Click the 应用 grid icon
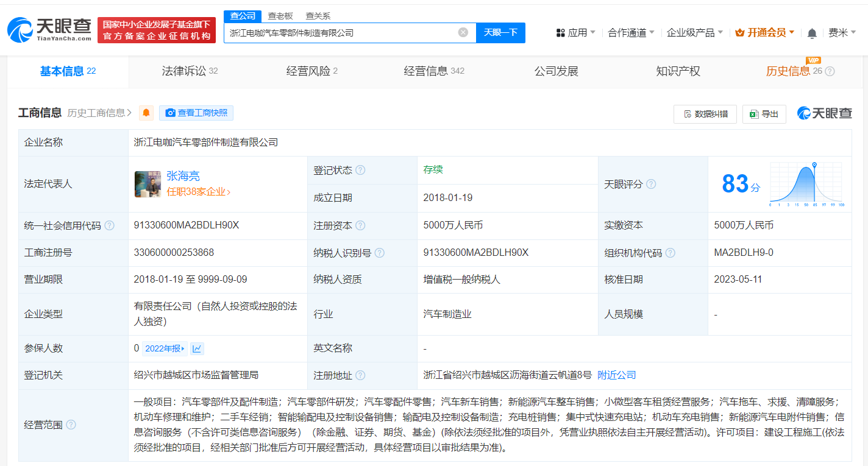Image resolution: width=868 pixels, height=466 pixels. (560, 32)
